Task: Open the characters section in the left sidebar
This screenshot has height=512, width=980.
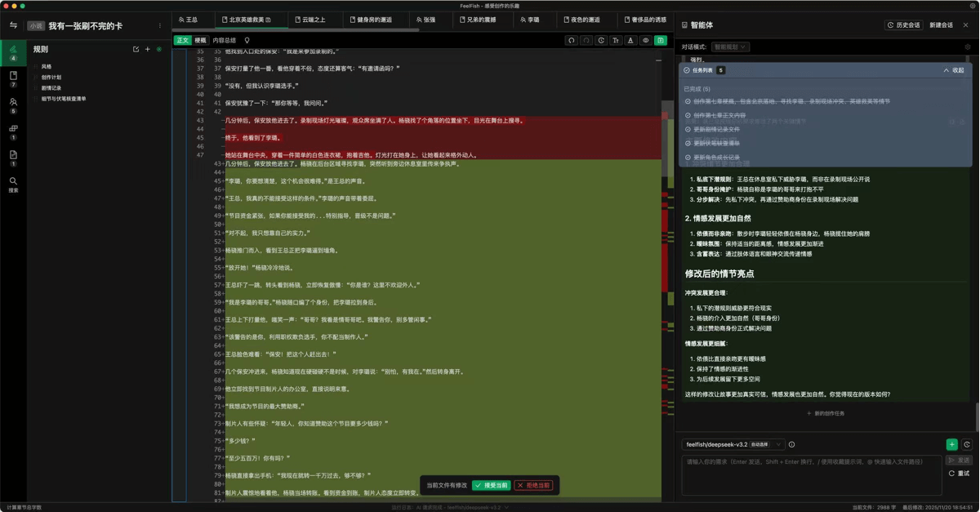Action: [13, 104]
